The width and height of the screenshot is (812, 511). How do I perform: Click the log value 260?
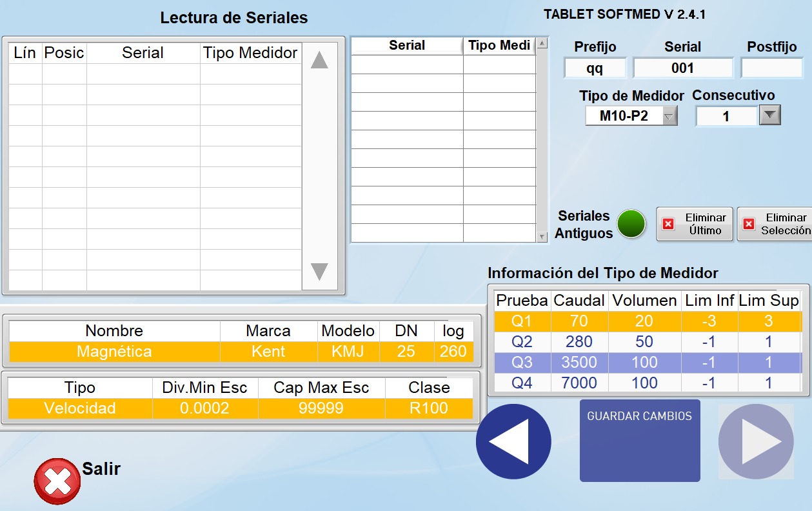pos(453,352)
